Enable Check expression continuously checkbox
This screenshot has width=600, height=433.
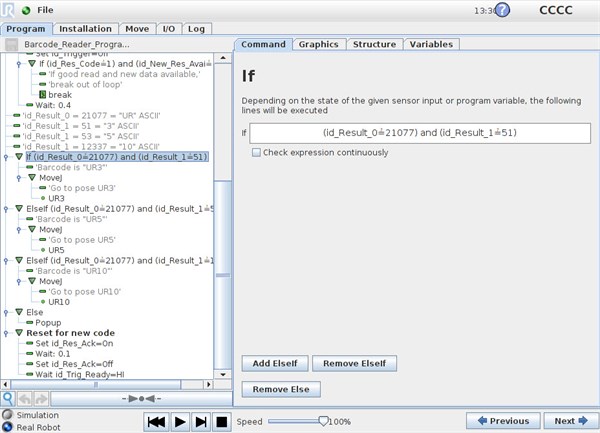256,152
